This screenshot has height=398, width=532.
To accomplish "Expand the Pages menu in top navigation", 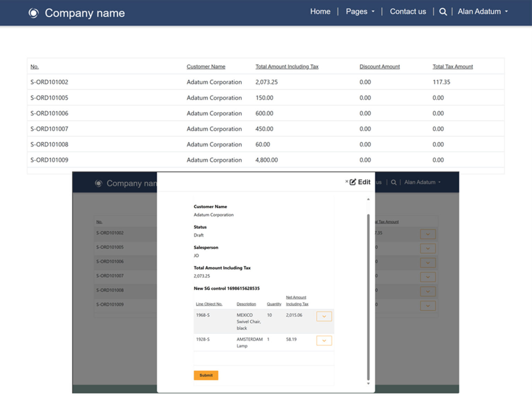I will point(360,11).
